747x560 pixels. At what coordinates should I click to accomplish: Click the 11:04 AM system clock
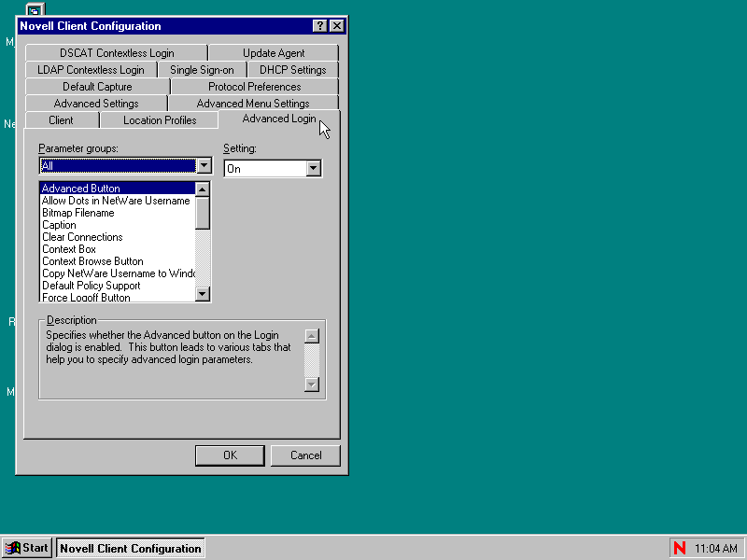pos(716,549)
